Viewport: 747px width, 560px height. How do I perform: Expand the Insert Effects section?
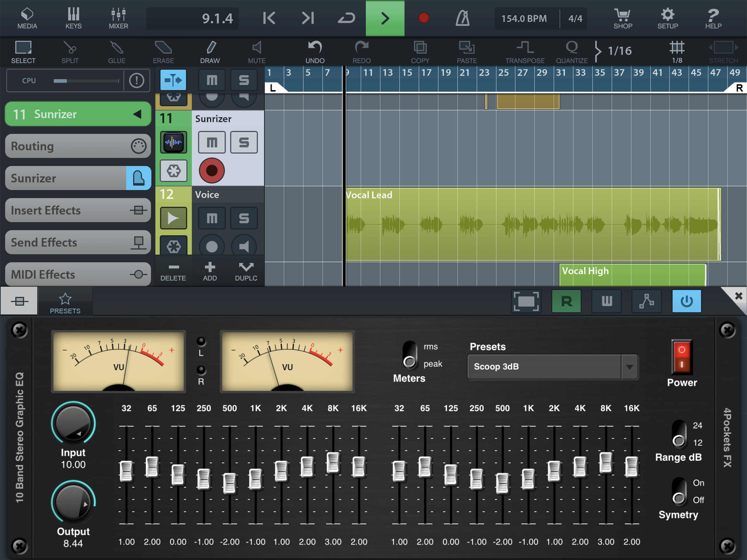pyautogui.click(x=78, y=211)
